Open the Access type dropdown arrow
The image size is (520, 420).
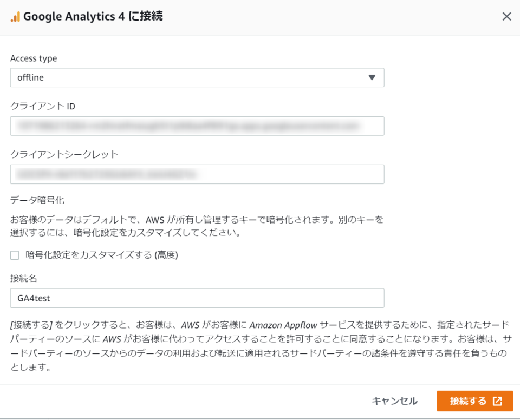pos(372,77)
